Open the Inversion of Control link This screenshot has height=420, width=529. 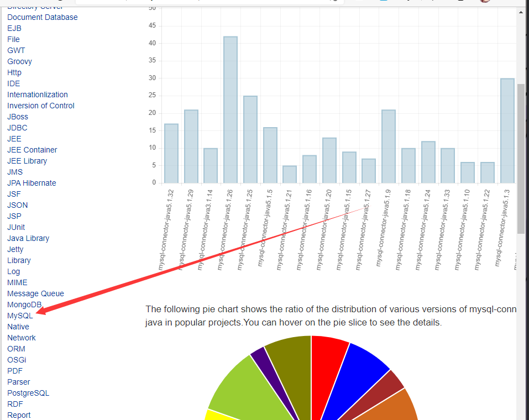pyautogui.click(x=41, y=106)
